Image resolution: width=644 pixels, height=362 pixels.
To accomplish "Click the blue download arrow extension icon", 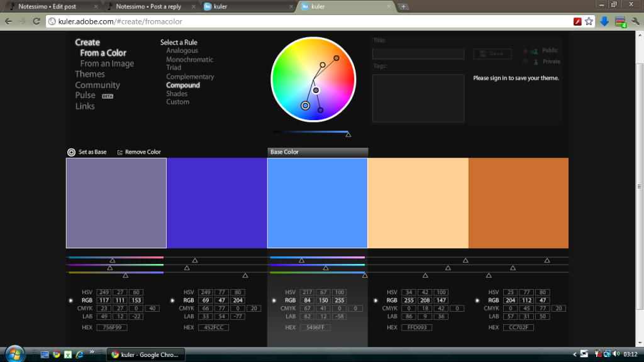I will click(x=604, y=21).
